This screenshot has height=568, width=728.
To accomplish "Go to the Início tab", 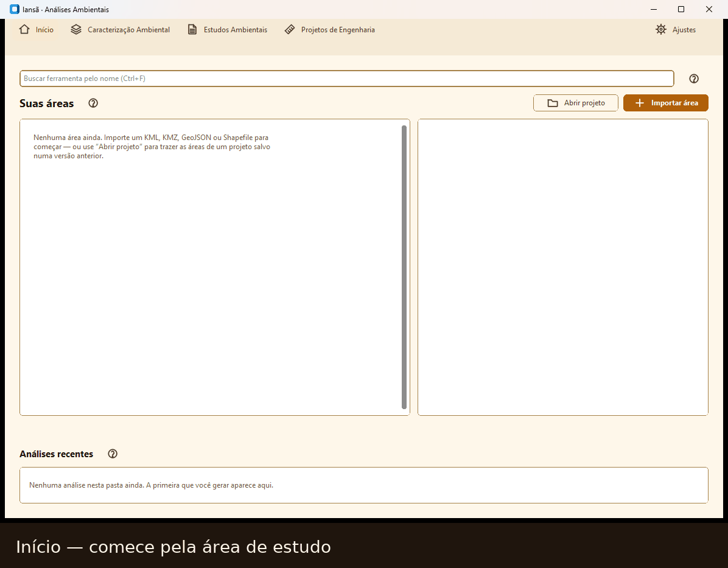I will [37, 30].
